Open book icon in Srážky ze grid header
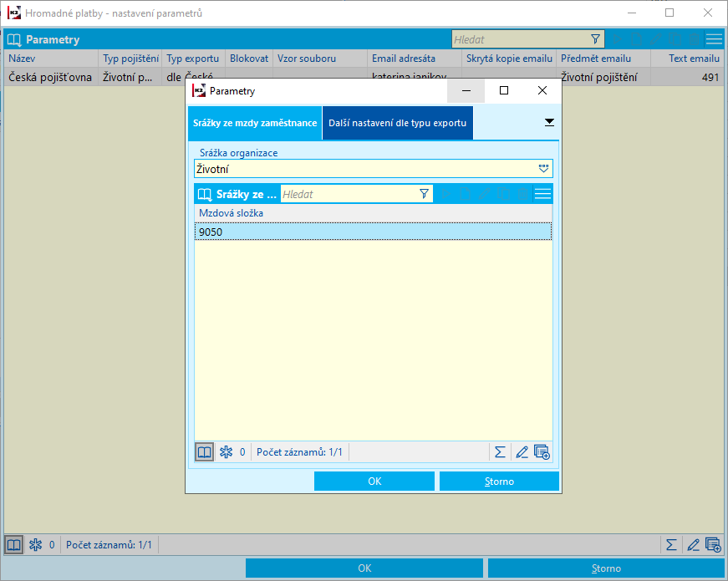 (204, 194)
